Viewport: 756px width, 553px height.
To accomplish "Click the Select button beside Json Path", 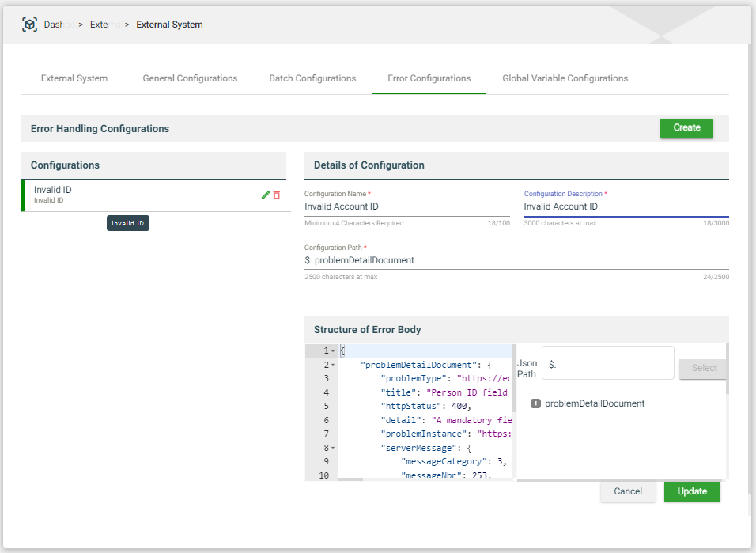I will [703, 368].
